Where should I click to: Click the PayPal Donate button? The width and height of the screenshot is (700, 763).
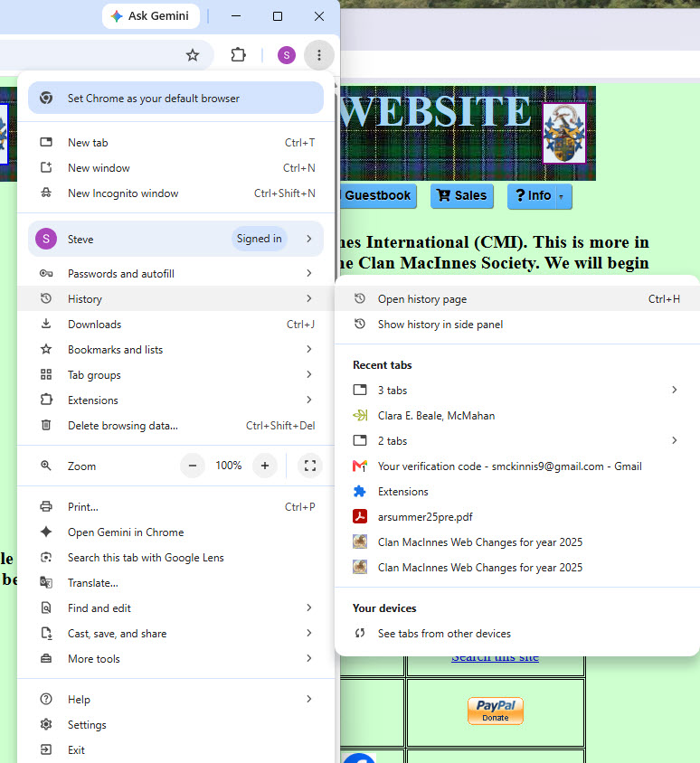tap(496, 711)
